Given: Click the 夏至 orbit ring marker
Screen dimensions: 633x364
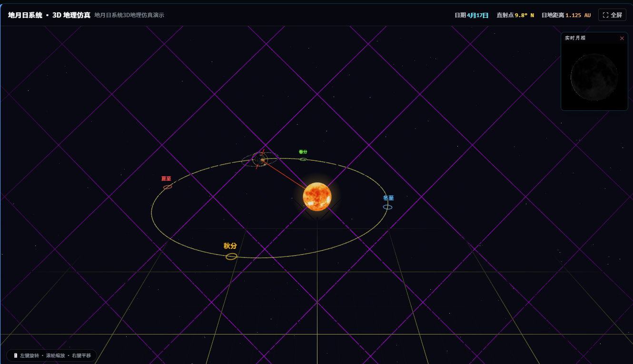Looking at the screenshot, I should click(x=168, y=187).
